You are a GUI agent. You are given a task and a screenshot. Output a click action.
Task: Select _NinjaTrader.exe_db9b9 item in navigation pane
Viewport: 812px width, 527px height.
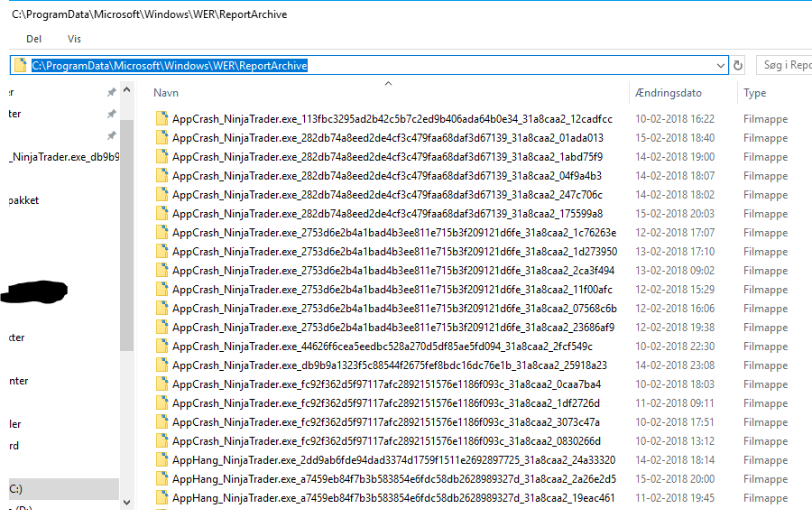tap(64, 156)
